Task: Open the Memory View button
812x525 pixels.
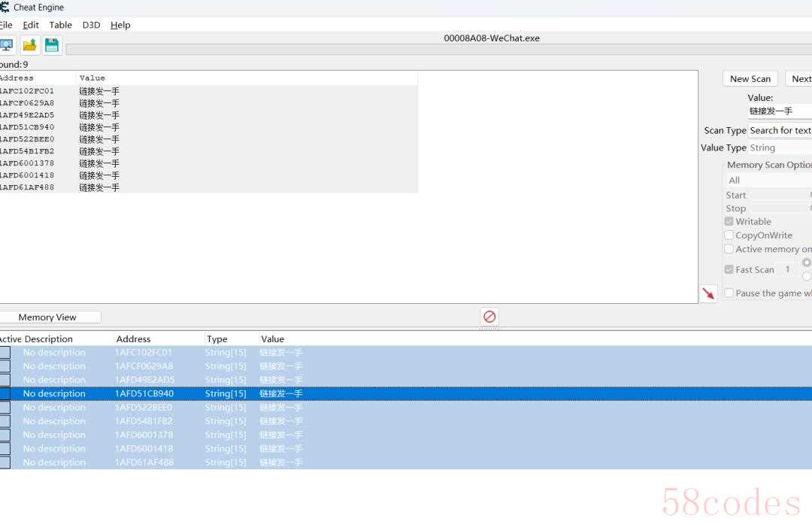Action: pyautogui.click(x=50, y=317)
